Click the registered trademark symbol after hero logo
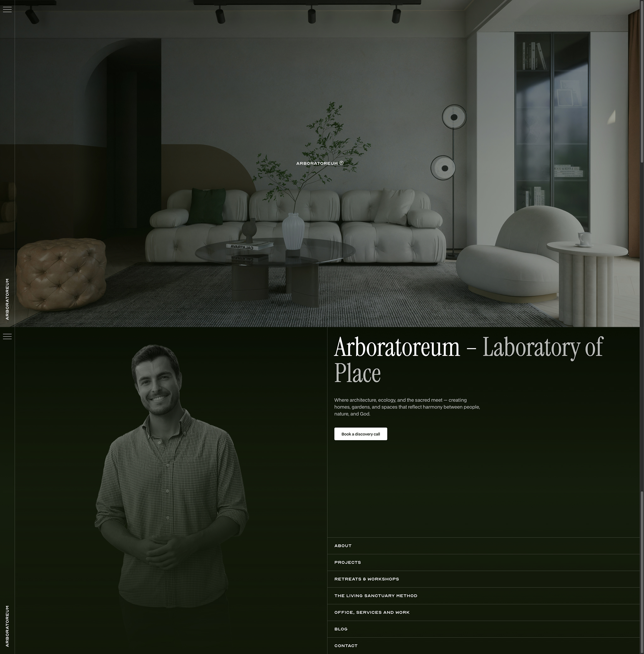 click(x=341, y=163)
